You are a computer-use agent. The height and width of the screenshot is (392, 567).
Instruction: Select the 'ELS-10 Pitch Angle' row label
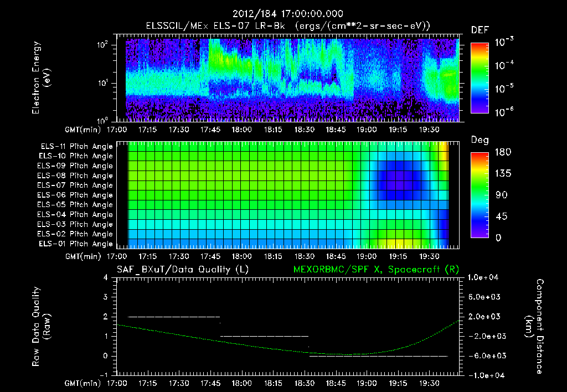pyautogui.click(x=76, y=156)
